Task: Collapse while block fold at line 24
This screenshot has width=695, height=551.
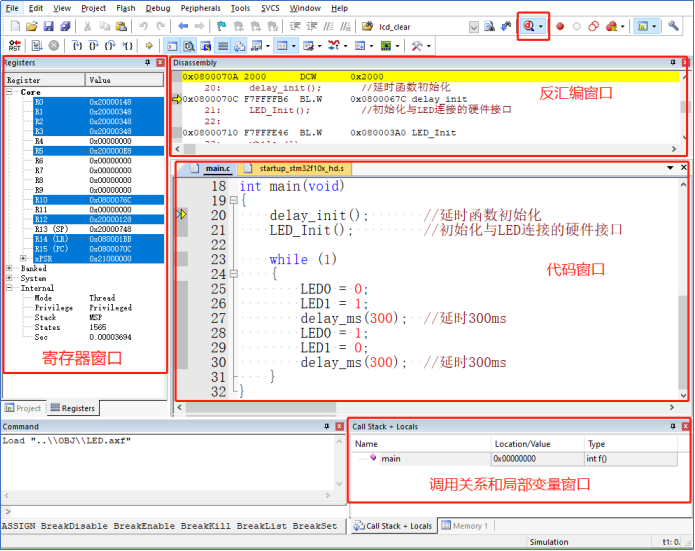Action: pos(234,274)
